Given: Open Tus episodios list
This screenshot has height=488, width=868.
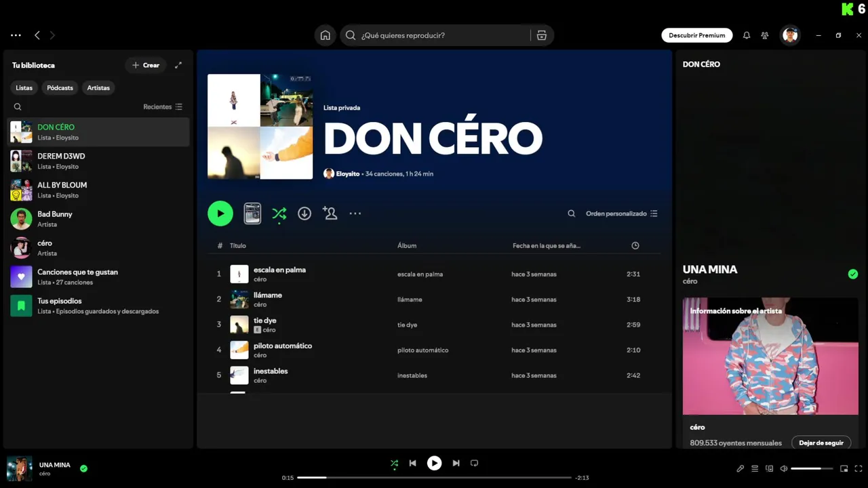Looking at the screenshot, I should tap(98, 306).
